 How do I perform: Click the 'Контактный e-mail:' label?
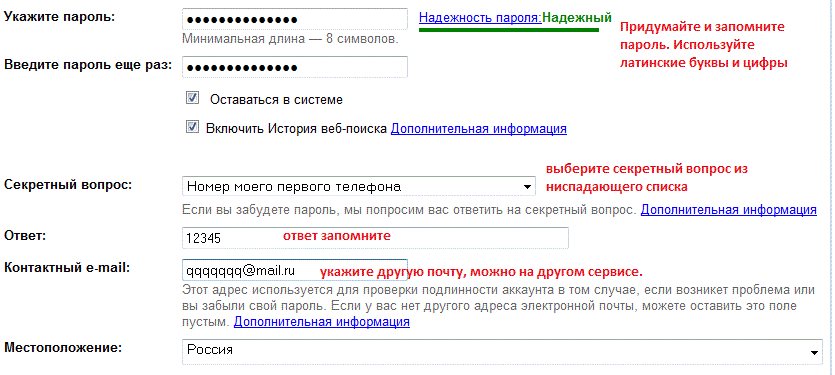67,267
